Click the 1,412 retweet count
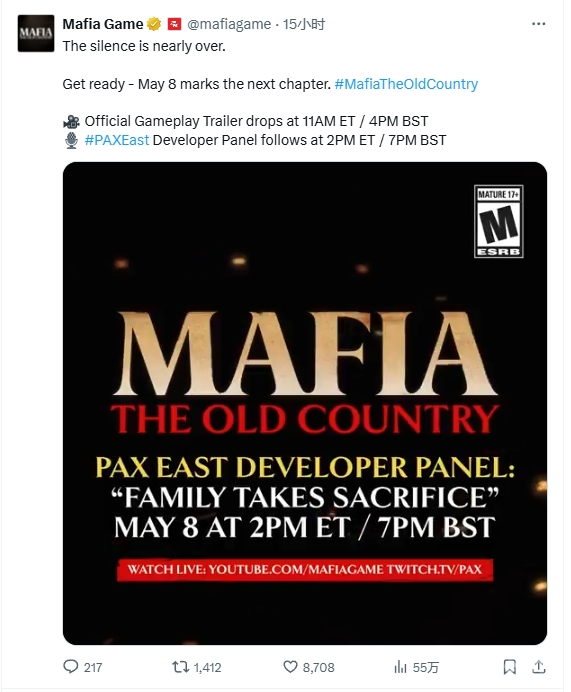The image size is (571, 692). (x=207, y=667)
